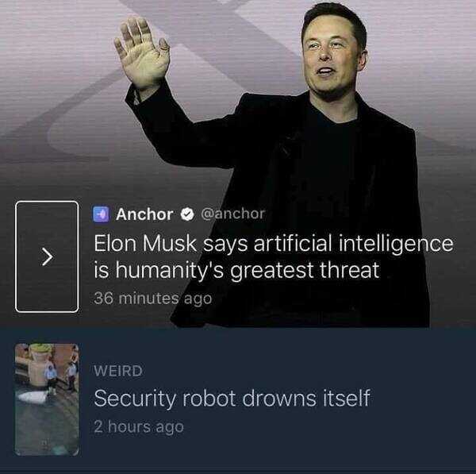Image resolution: width=476 pixels, height=474 pixels.
Task: Click the '36 minutes ago' timestamp
Action: pos(152,298)
